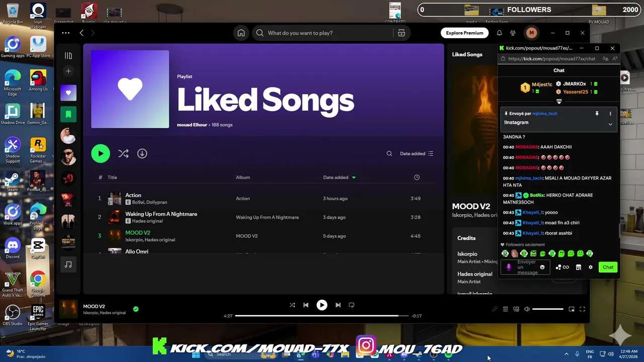Open pinned message three-dot options
Image resolution: width=644 pixels, height=362 pixels.
610,114
